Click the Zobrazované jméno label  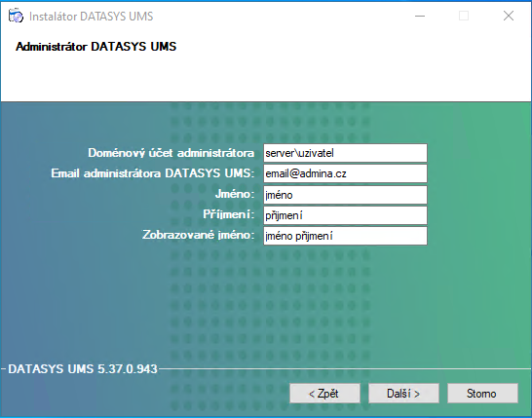[199, 235]
